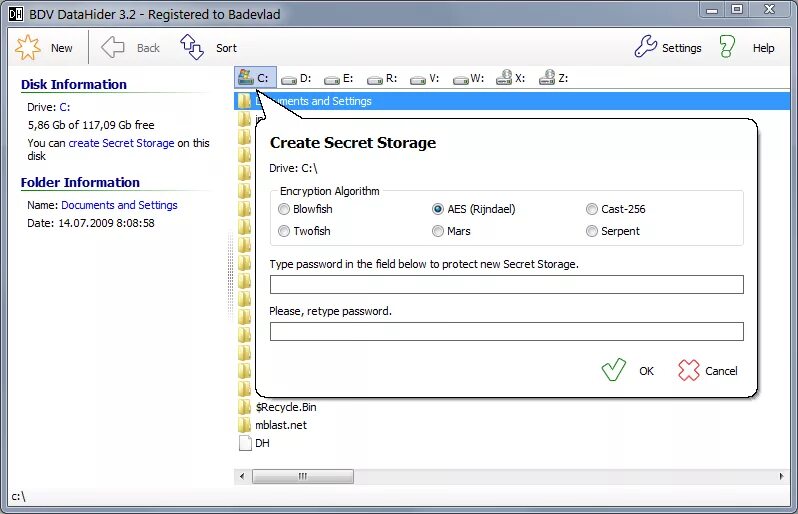The width and height of the screenshot is (798, 514).
Task: Switch to drive V:
Action: pyautogui.click(x=425, y=78)
